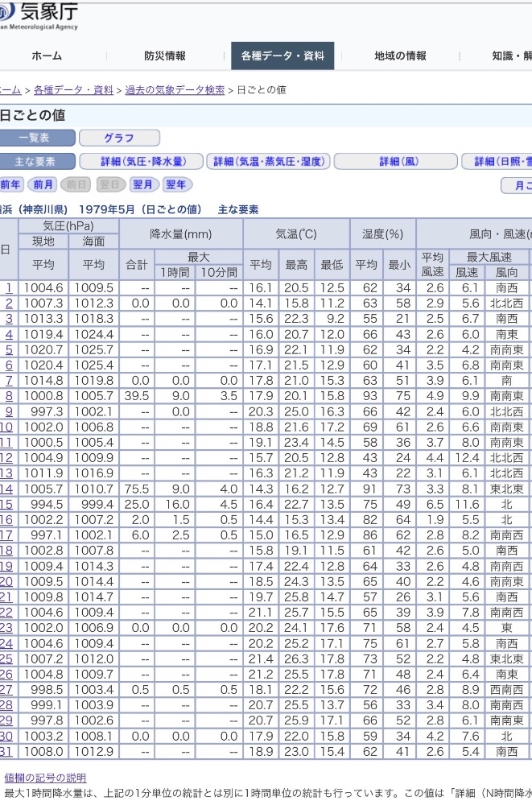Image resolution: width=532 pixels, height=805 pixels.
Task: Select the 各種データ・資料 tab
Action: (282, 56)
